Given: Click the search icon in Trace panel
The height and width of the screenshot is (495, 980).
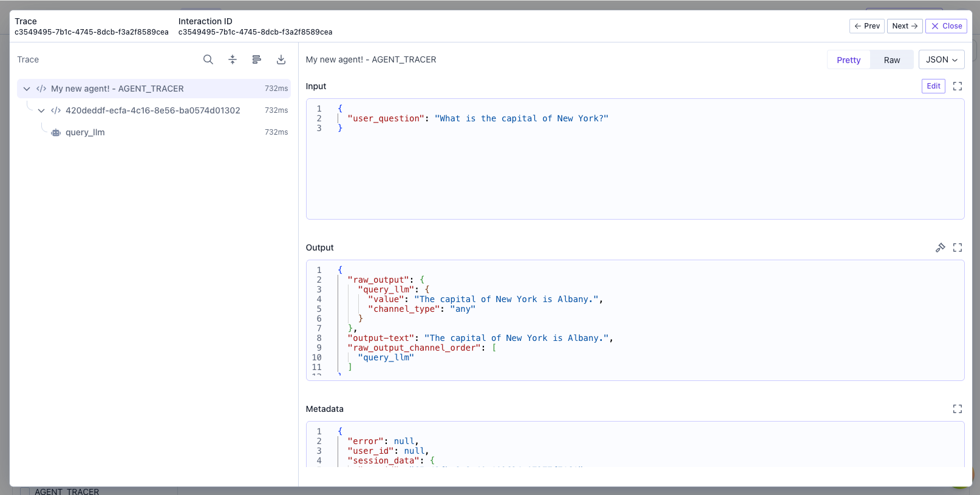Looking at the screenshot, I should pyautogui.click(x=208, y=59).
